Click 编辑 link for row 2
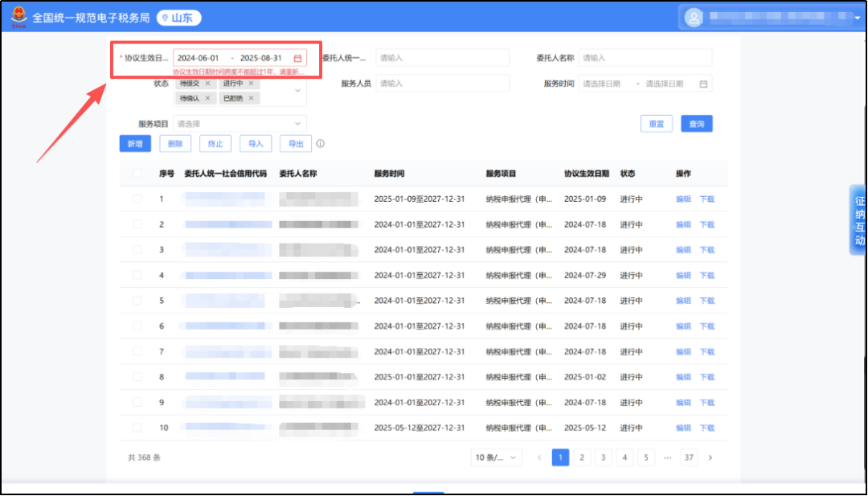The image size is (868, 496). pos(683,224)
